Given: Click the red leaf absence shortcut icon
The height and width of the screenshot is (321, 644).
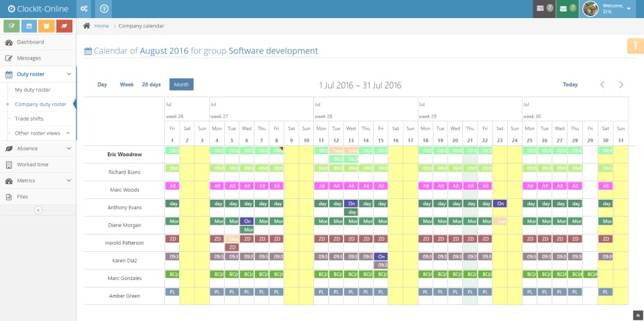Looking at the screenshot, I should 64,26.
